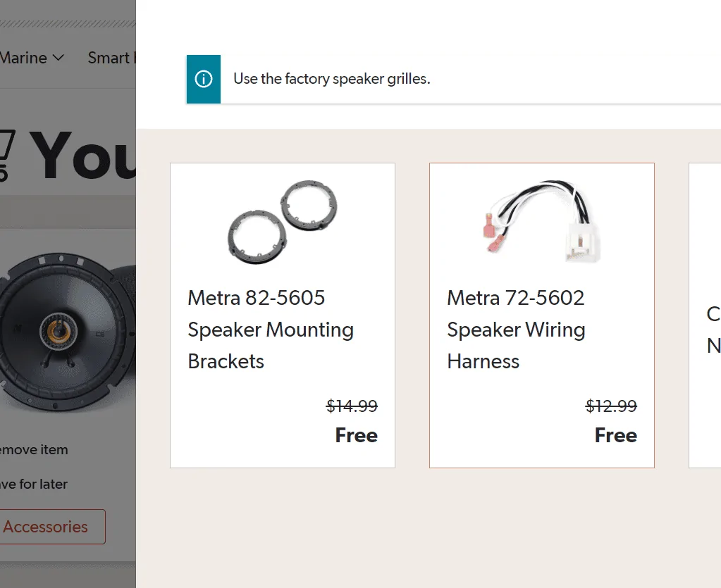Click the Save for later link
The height and width of the screenshot is (588, 721).
pos(34,484)
